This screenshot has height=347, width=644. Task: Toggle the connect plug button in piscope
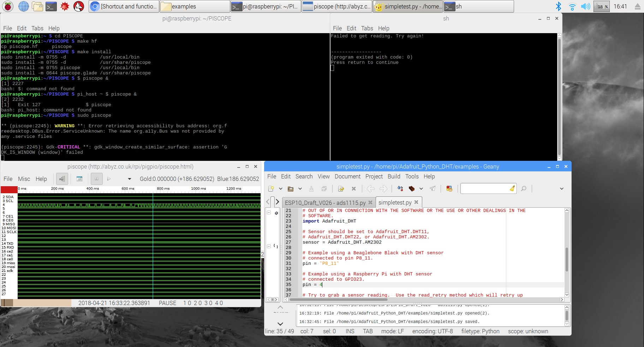click(x=62, y=179)
